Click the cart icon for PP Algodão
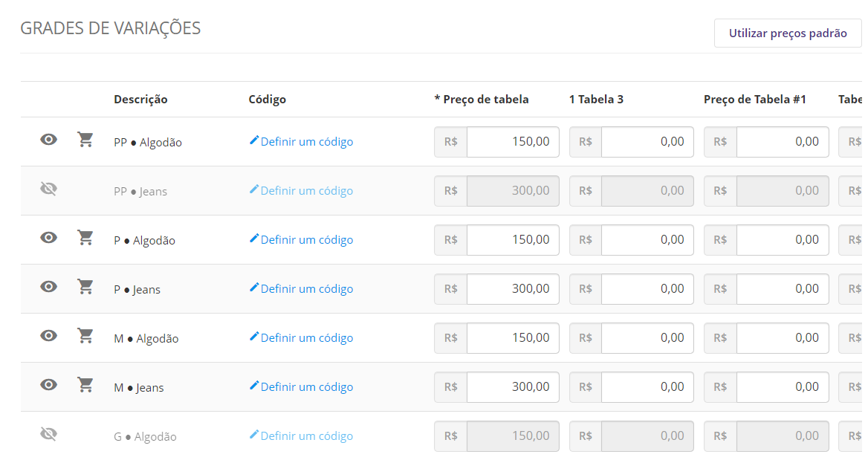The image size is (868, 460). click(85, 140)
